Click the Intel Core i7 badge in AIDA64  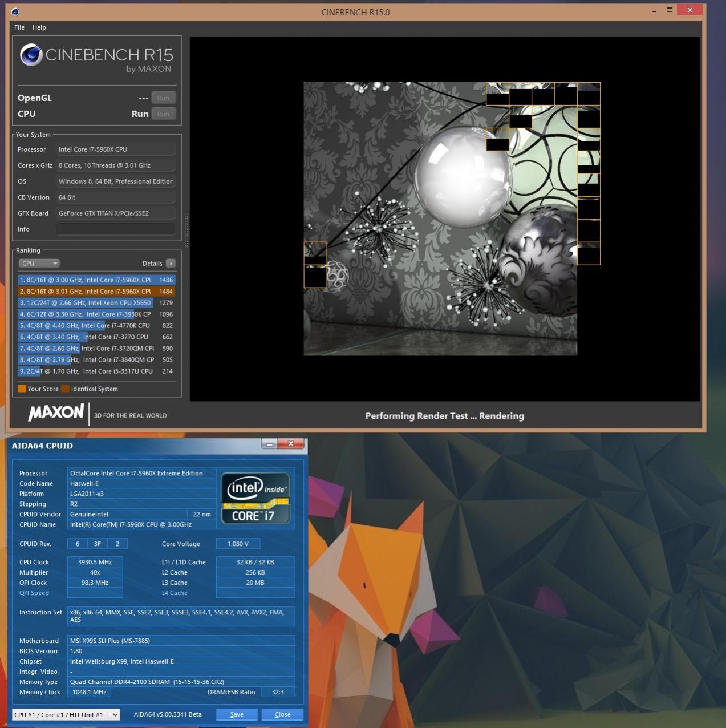pyautogui.click(x=255, y=498)
